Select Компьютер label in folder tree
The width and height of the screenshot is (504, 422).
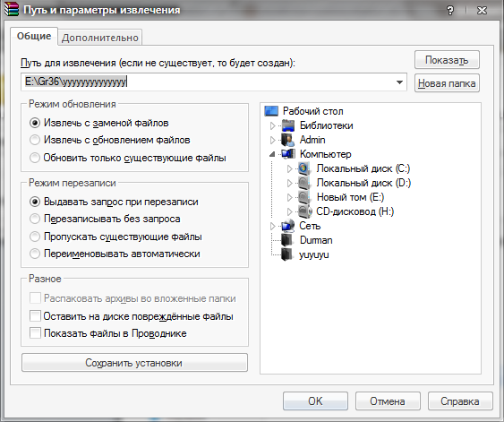click(325, 154)
